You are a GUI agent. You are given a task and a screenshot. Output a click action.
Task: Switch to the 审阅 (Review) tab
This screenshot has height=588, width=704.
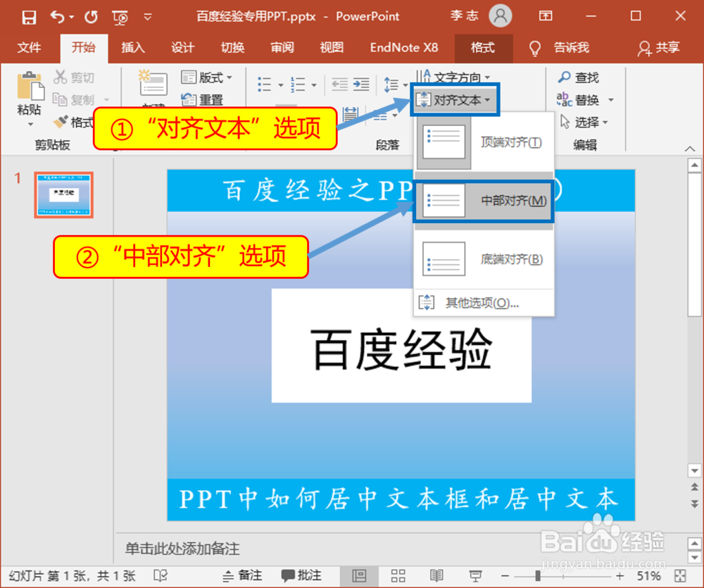(x=282, y=47)
